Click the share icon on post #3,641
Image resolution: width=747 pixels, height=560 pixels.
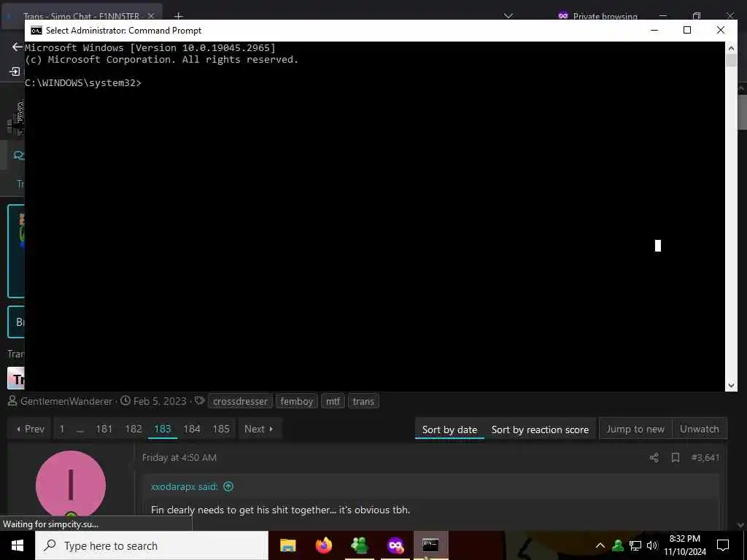coord(654,458)
